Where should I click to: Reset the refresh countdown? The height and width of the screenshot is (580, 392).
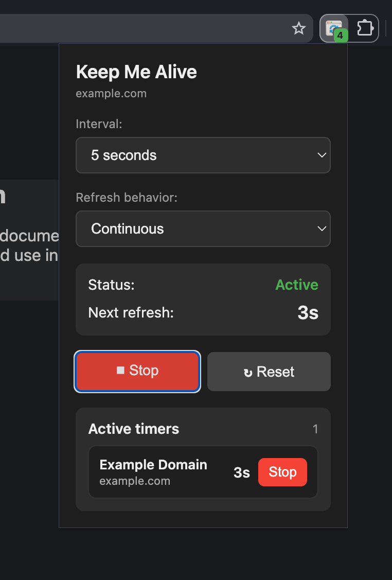coord(269,371)
